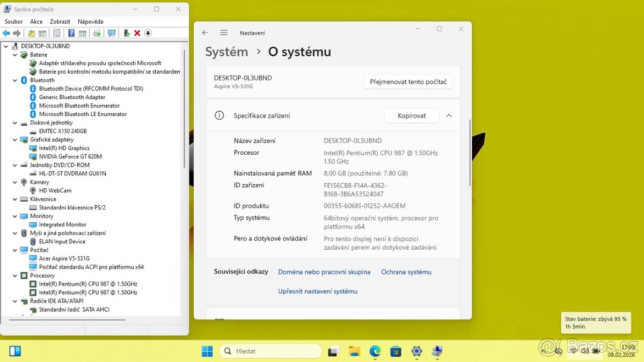Open the Ochrana systému link

point(406,272)
